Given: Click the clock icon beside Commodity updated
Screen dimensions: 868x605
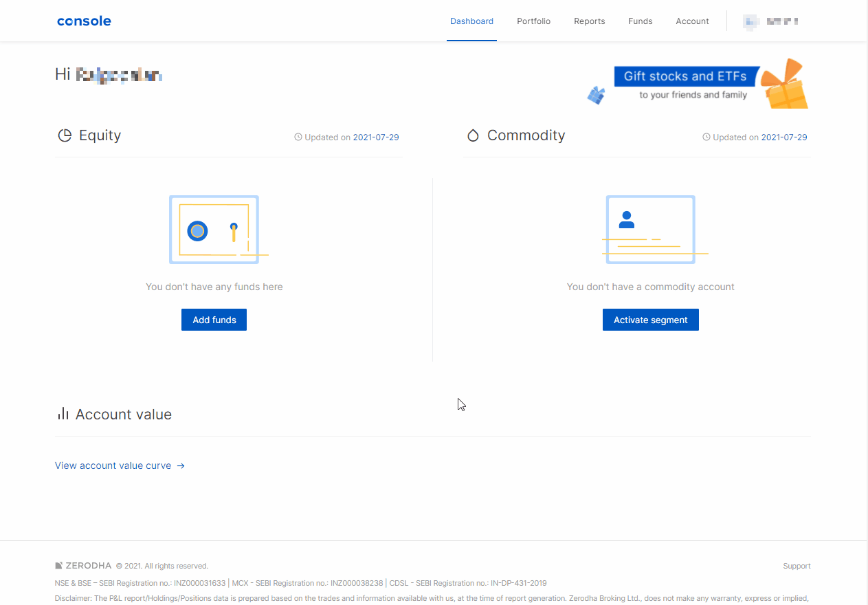Looking at the screenshot, I should (706, 137).
